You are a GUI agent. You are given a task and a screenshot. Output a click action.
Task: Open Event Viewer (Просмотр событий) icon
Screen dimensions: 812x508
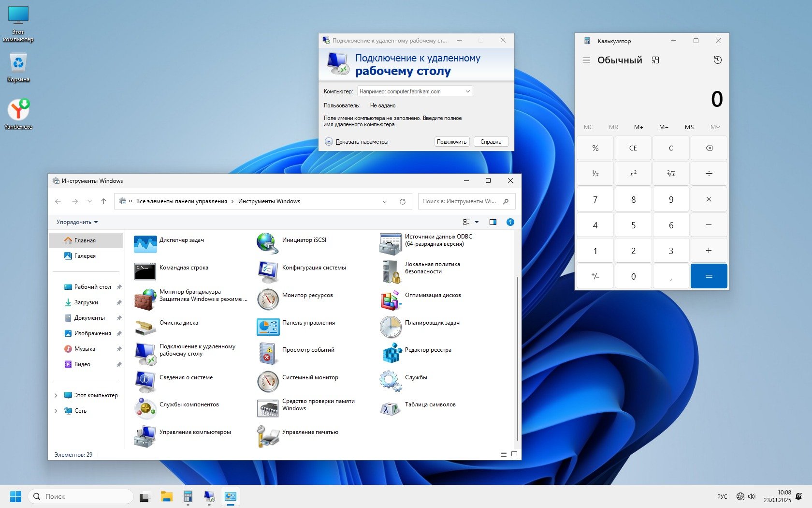coord(268,353)
